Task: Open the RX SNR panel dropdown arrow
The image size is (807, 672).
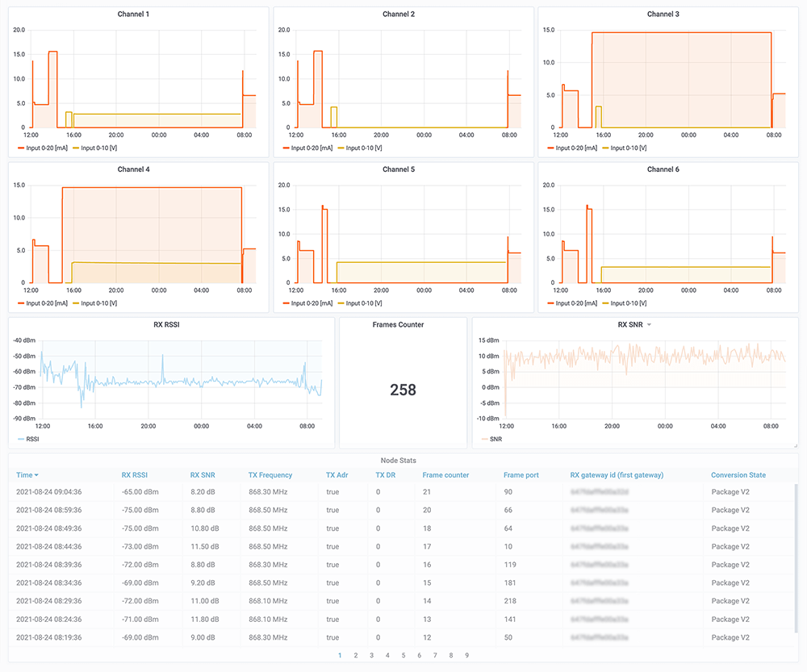Action: (649, 324)
